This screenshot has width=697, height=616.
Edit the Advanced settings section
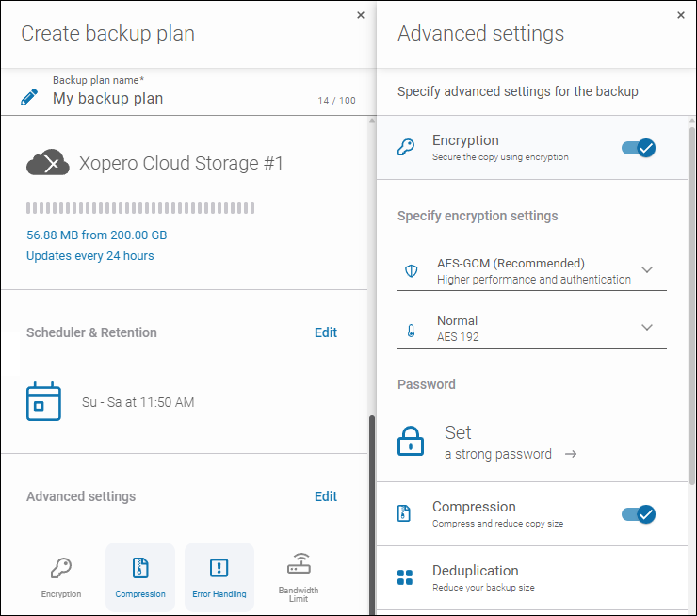(326, 496)
